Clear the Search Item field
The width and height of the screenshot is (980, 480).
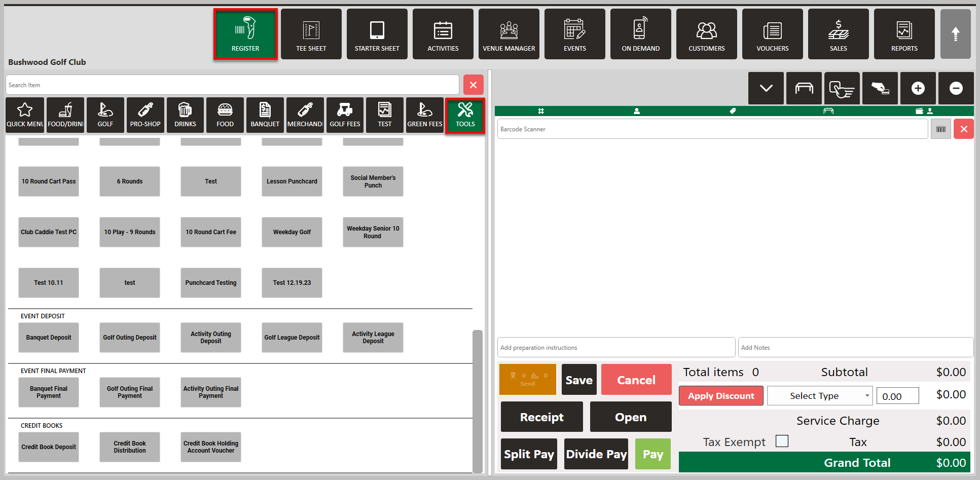(473, 85)
